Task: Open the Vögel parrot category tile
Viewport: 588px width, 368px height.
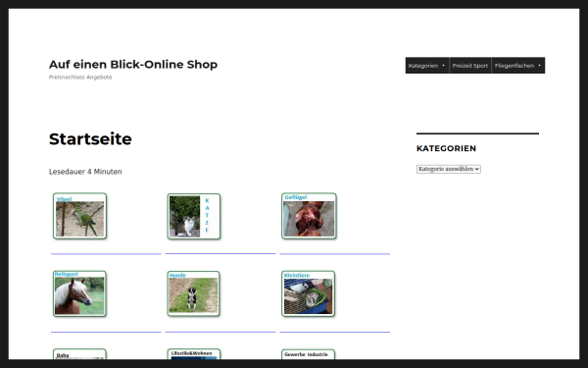Action: click(x=80, y=216)
